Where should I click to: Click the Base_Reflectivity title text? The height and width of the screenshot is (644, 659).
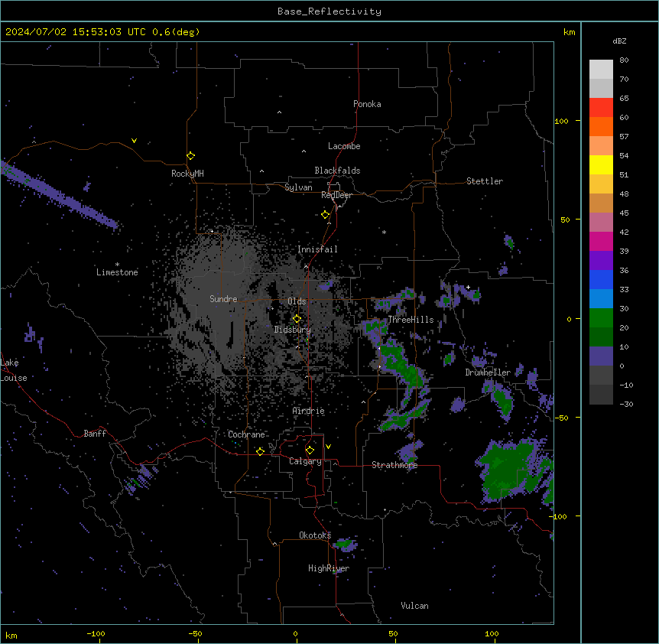point(329,11)
